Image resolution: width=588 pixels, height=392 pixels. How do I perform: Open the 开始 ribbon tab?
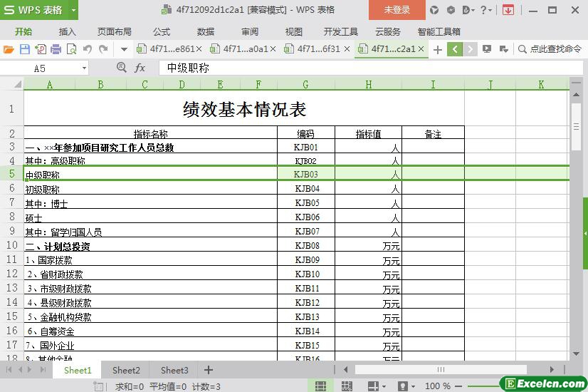click(23, 32)
